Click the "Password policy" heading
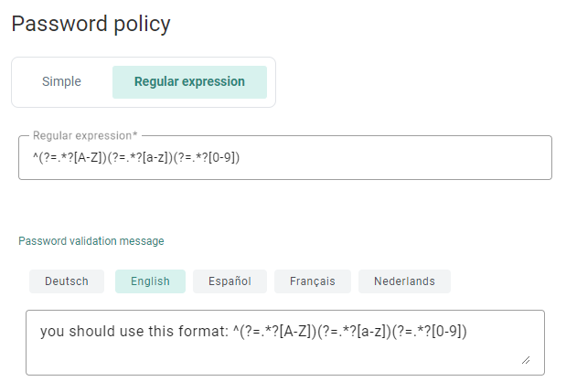The image size is (566, 392). 91,24
